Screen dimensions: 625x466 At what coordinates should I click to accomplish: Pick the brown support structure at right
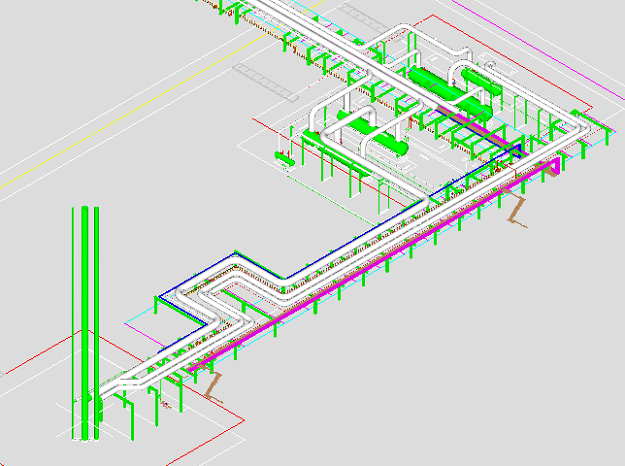pyautogui.click(x=516, y=211)
